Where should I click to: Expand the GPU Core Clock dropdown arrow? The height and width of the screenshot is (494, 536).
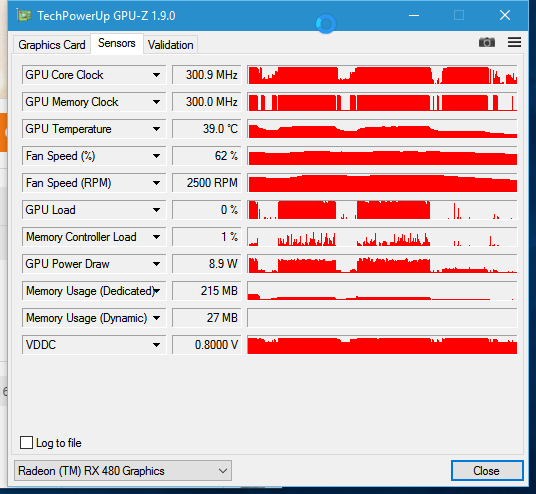tap(157, 75)
